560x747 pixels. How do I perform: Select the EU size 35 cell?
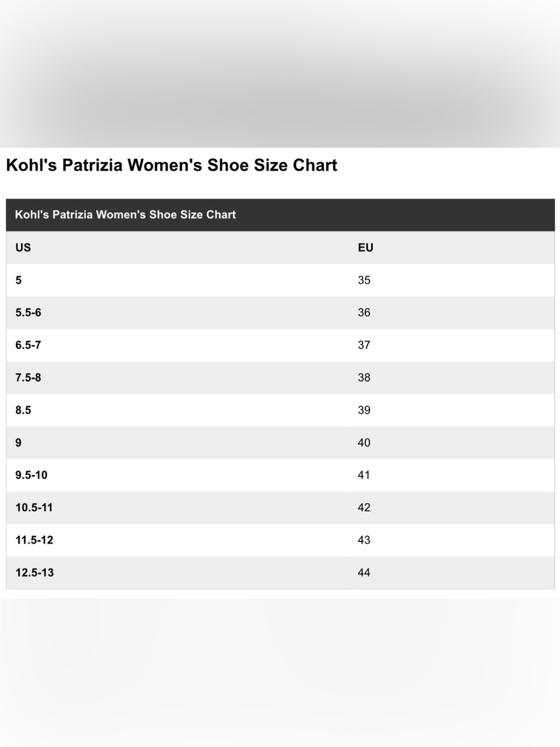451,280
